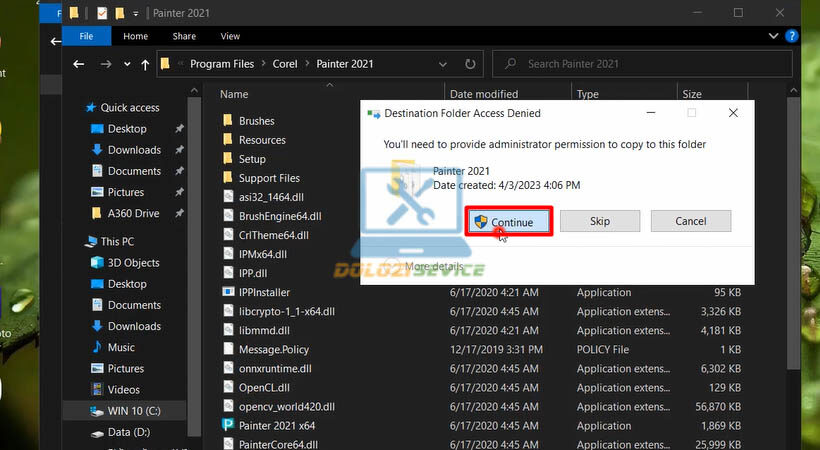Click the Back navigation arrow
Viewport: 820px width, 450px height.
pyautogui.click(x=79, y=64)
